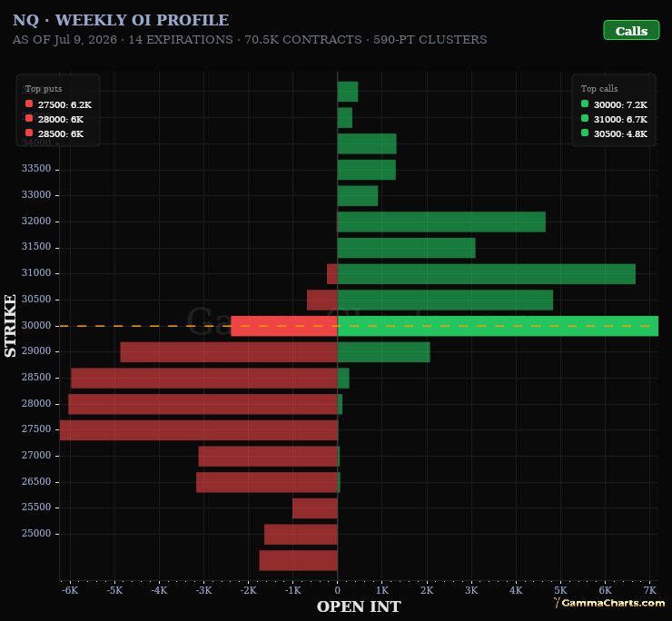Click the green call bar at strike 32000
Screen dimensions: 672x621
(441, 222)
